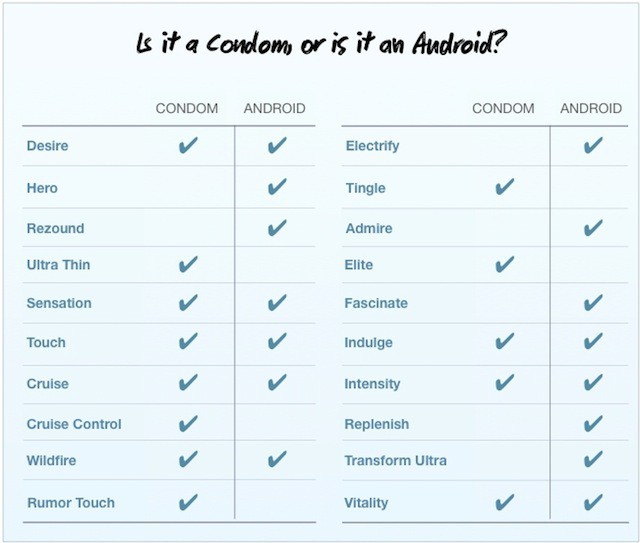Toggle the Android check for Wildfire

click(277, 460)
